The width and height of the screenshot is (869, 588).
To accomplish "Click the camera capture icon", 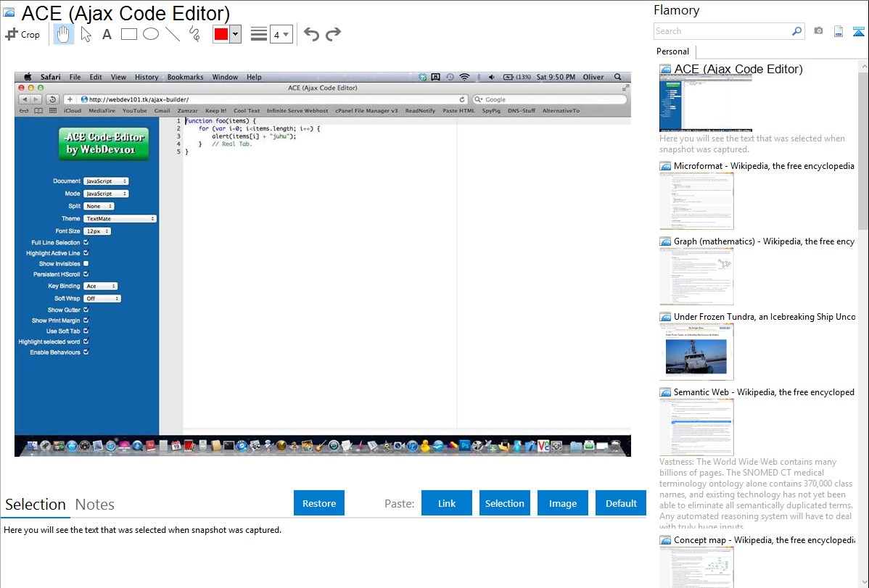I will 818,31.
